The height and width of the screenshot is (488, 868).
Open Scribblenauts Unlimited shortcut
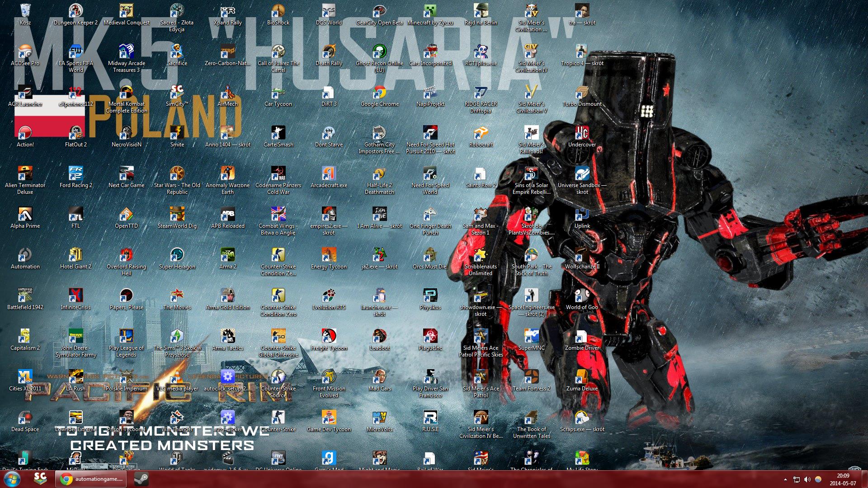point(481,262)
